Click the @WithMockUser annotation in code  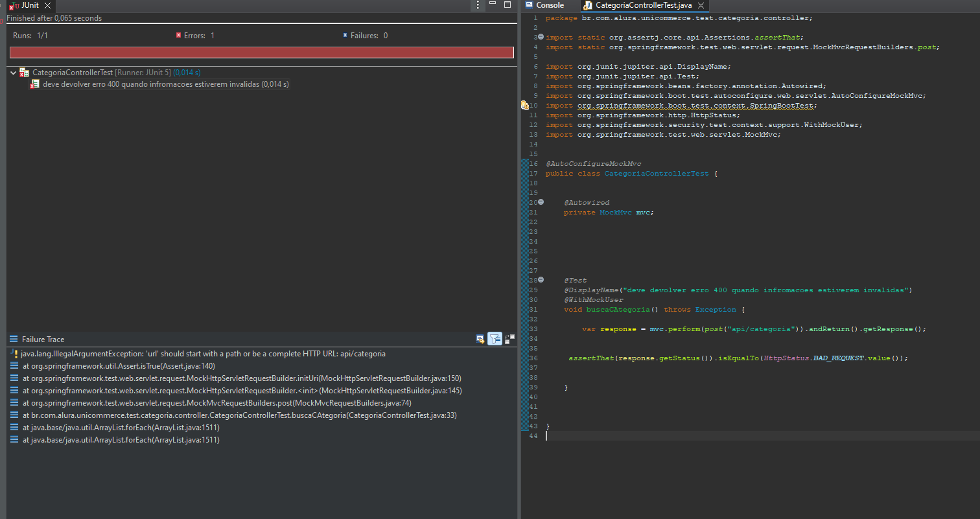pos(594,299)
